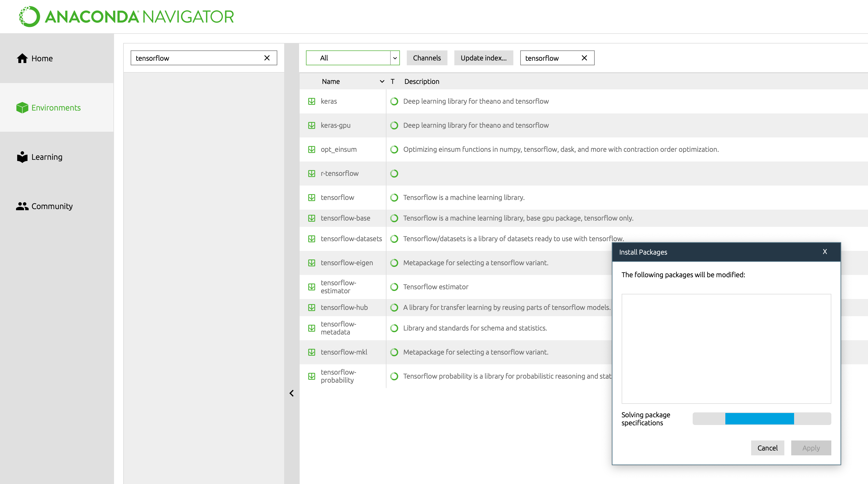868x484 pixels.
Task: Click the T column header
Action: [x=392, y=82]
